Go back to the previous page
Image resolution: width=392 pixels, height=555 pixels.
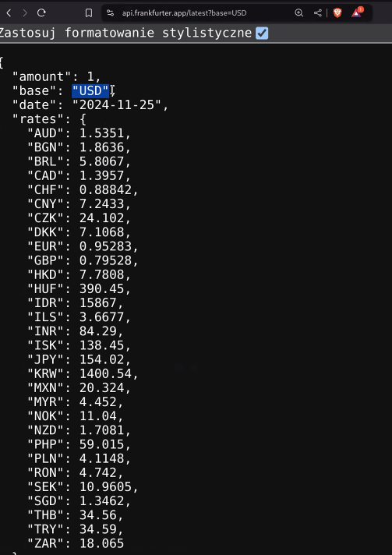coord(9,13)
